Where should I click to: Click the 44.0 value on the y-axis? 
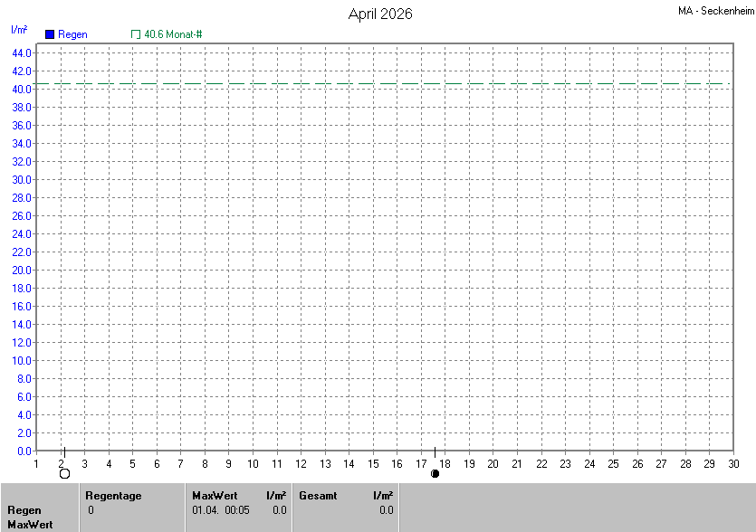click(23, 52)
